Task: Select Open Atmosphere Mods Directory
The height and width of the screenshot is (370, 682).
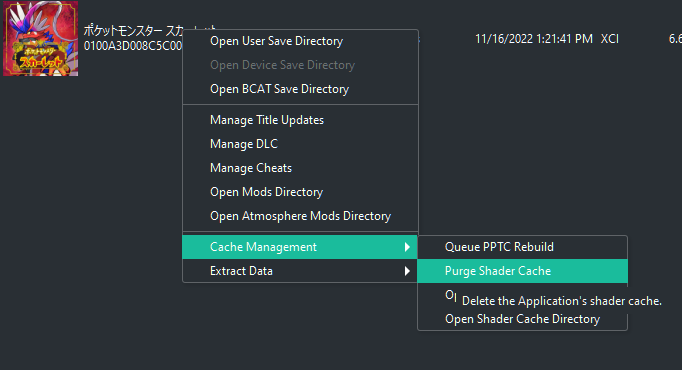Action: 300,216
